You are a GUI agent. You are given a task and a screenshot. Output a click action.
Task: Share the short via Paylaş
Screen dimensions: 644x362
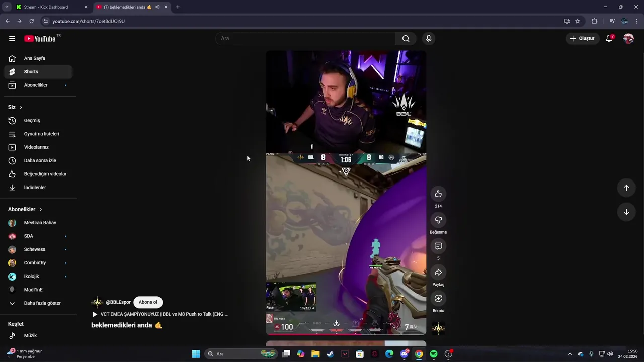[x=438, y=273]
